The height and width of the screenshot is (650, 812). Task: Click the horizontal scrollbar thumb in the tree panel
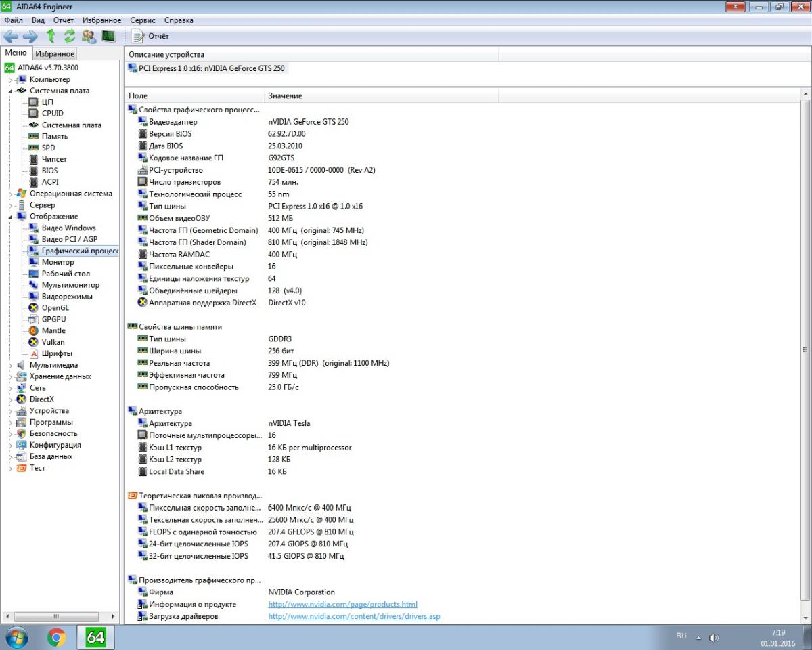56,617
